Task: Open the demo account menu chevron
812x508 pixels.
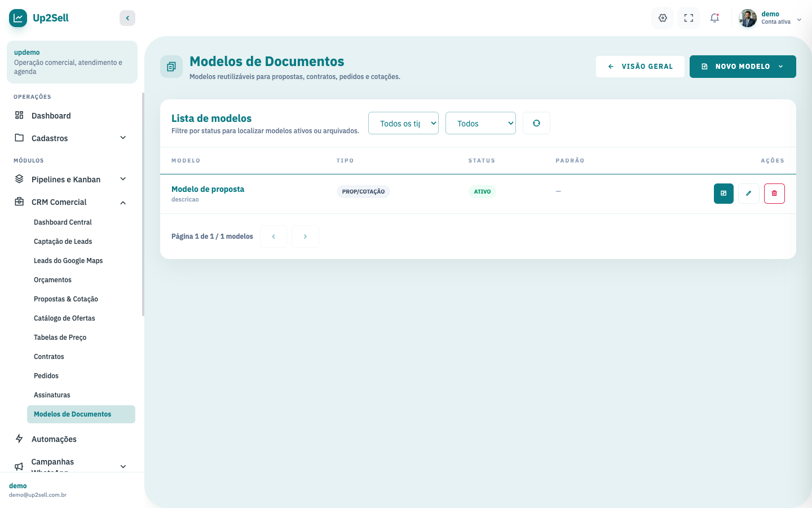Action: (x=799, y=19)
